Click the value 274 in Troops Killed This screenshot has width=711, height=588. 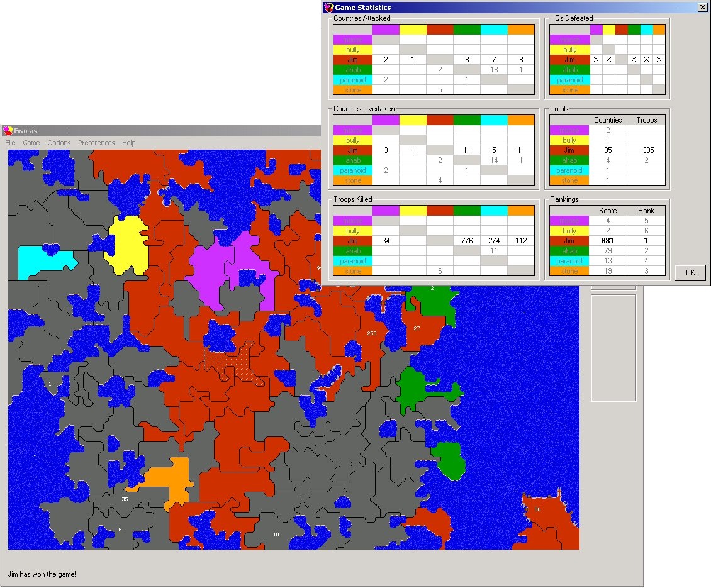click(x=494, y=241)
